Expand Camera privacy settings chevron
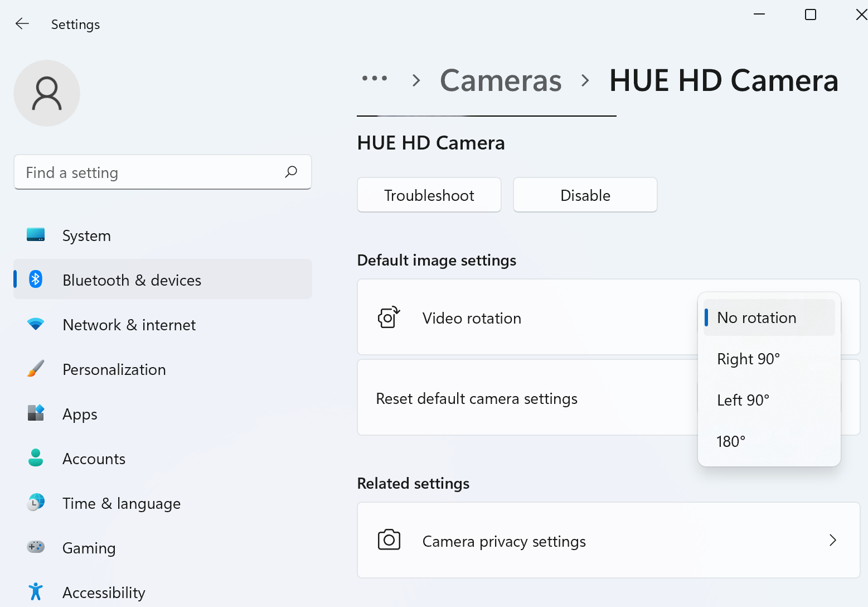 point(832,540)
